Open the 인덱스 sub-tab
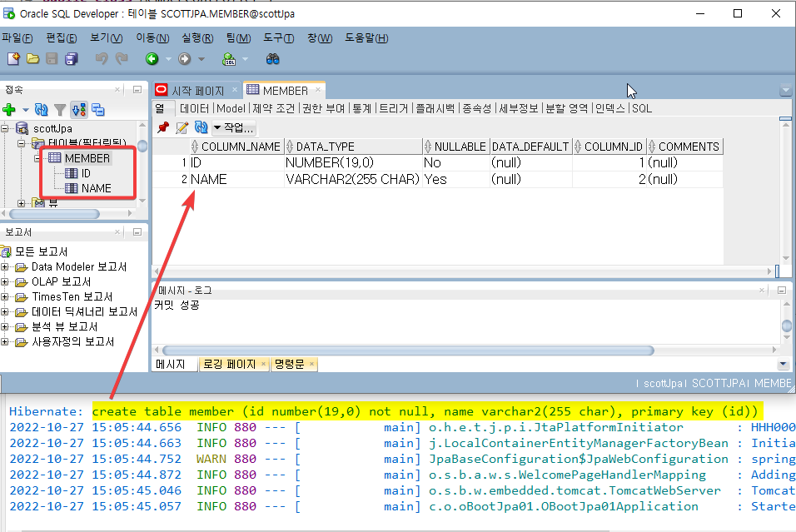 tap(609, 108)
